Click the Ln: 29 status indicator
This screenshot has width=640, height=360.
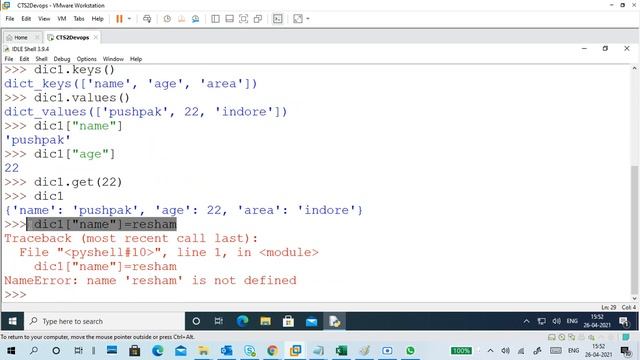[x=608, y=307]
